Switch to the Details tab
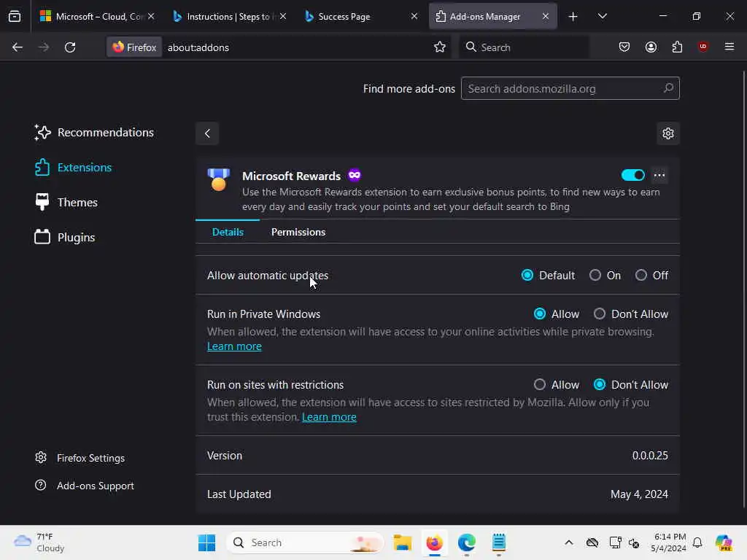Screen dimensions: 747x560 pos(228,232)
